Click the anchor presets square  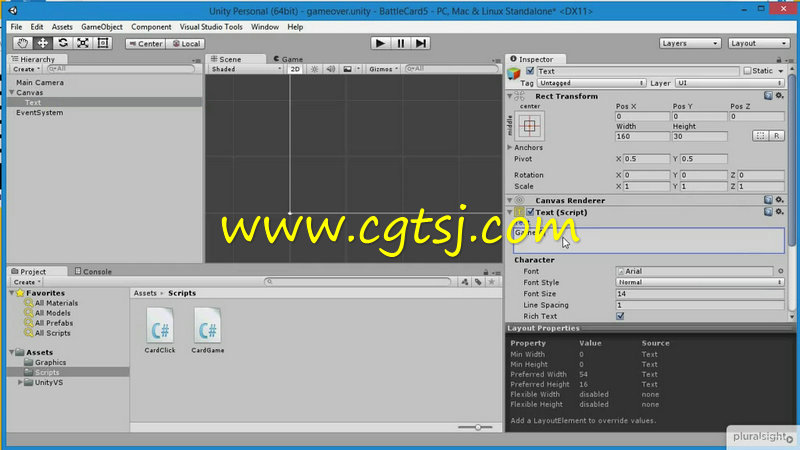coord(530,126)
